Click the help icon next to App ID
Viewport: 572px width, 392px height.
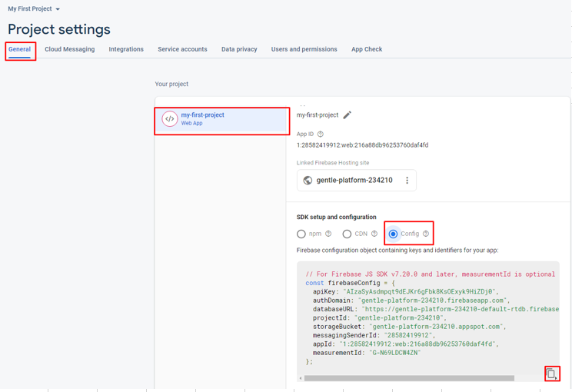[x=321, y=135]
